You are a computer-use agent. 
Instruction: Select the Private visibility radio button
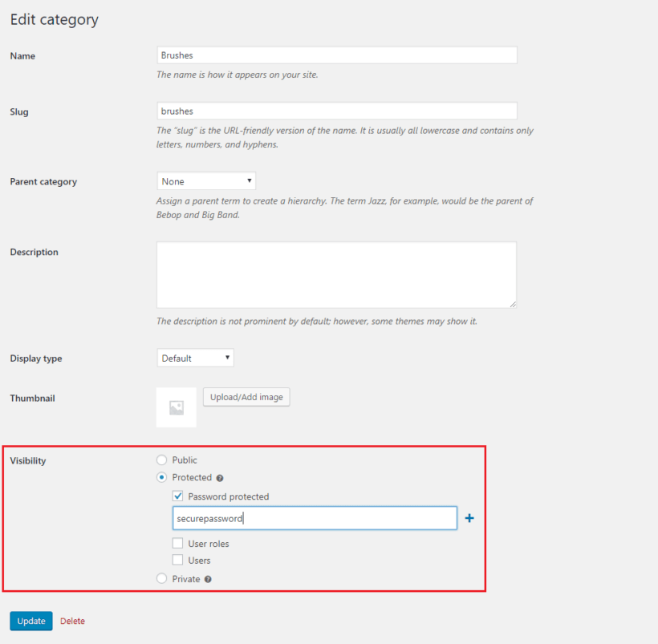point(160,578)
